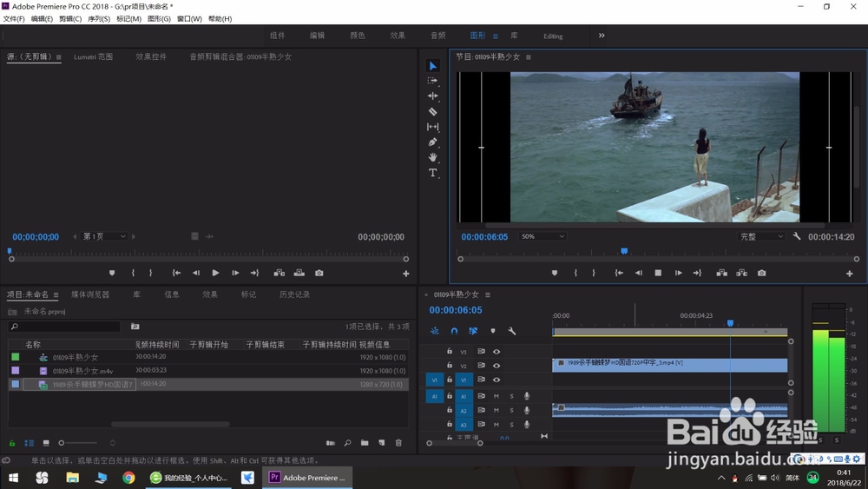Open Program monitor settings wrench

pos(797,236)
